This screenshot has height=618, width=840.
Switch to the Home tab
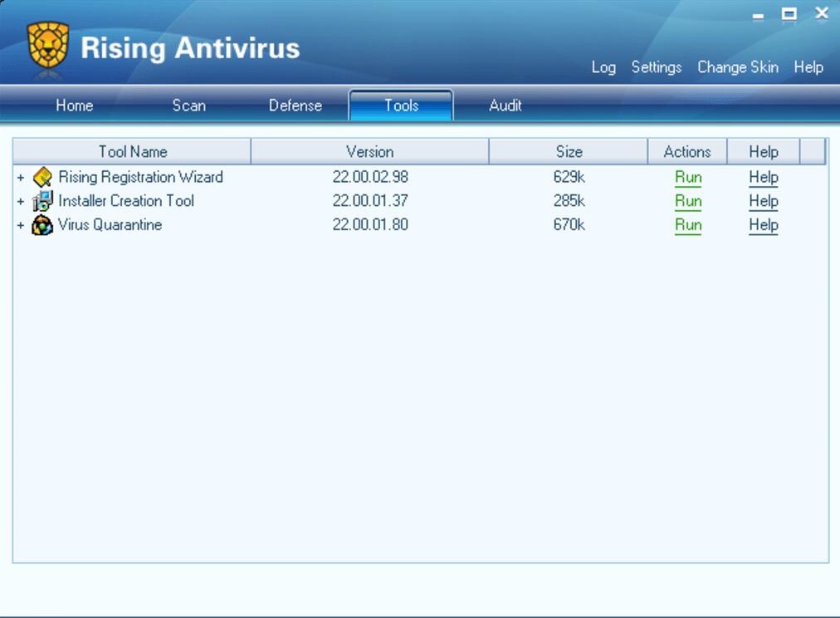pos(74,105)
